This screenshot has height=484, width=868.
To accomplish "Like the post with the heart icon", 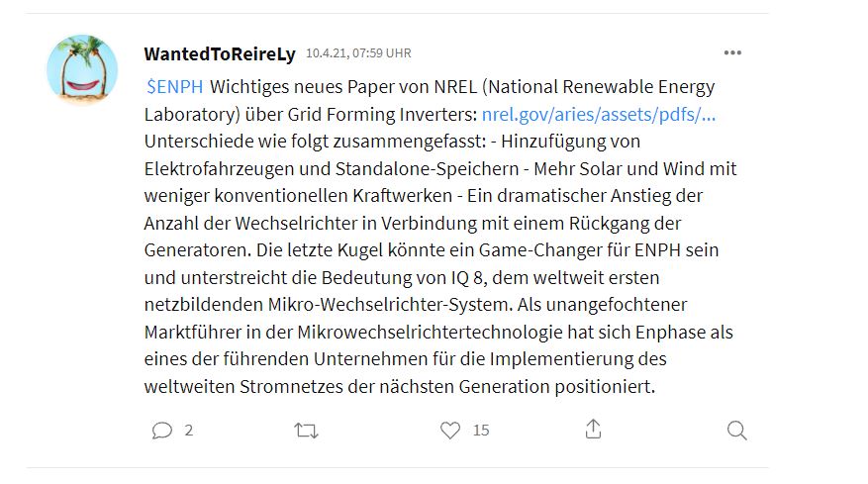I will (x=450, y=431).
